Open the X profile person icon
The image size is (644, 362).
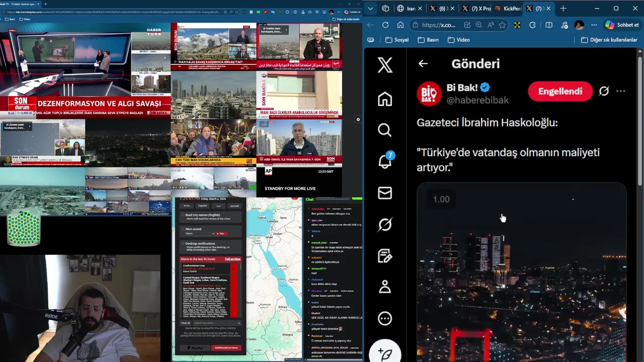pyautogui.click(x=385, y=287)
